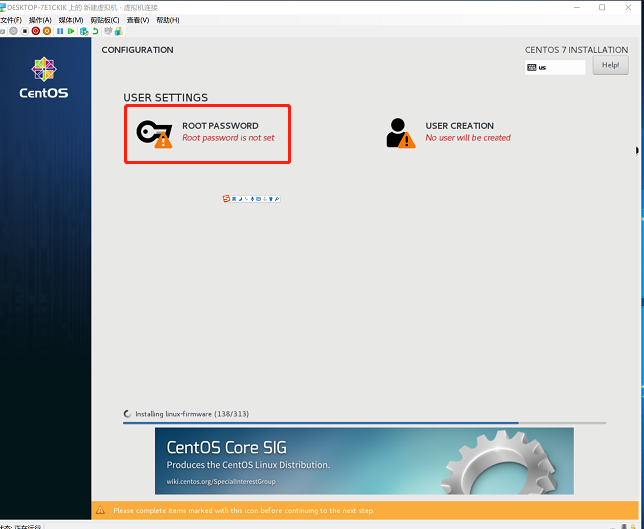Toggle Sogou punctuation mode icon
The height and width of the screenshot is (529, 644).
coord(246,199)
